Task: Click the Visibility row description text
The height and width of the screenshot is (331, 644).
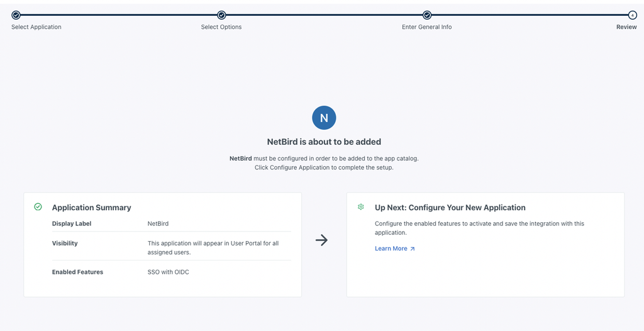Action: tap(213, 247)
